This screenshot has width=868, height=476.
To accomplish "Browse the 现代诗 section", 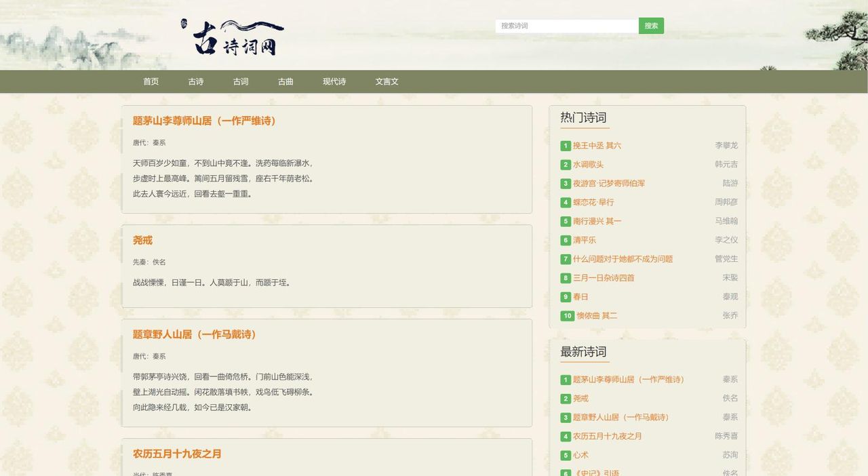I will pyautogui.click(x=334, y=80).
